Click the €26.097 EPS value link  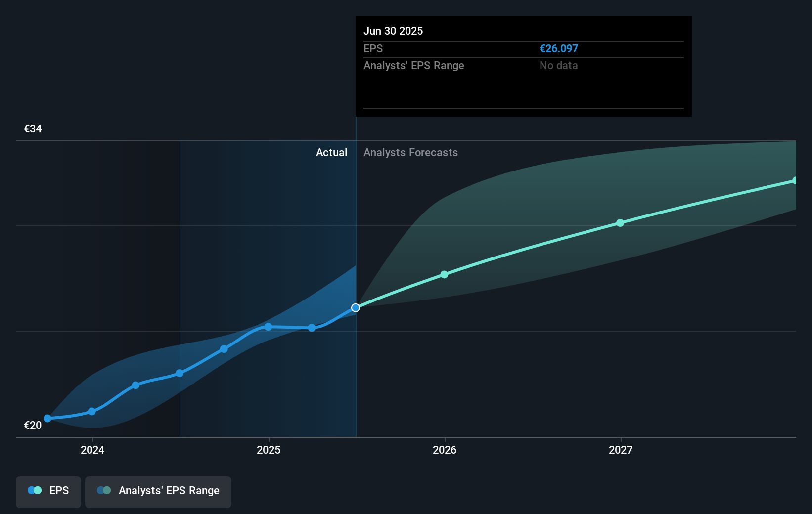pyautogui.click(x=559, y=48)
